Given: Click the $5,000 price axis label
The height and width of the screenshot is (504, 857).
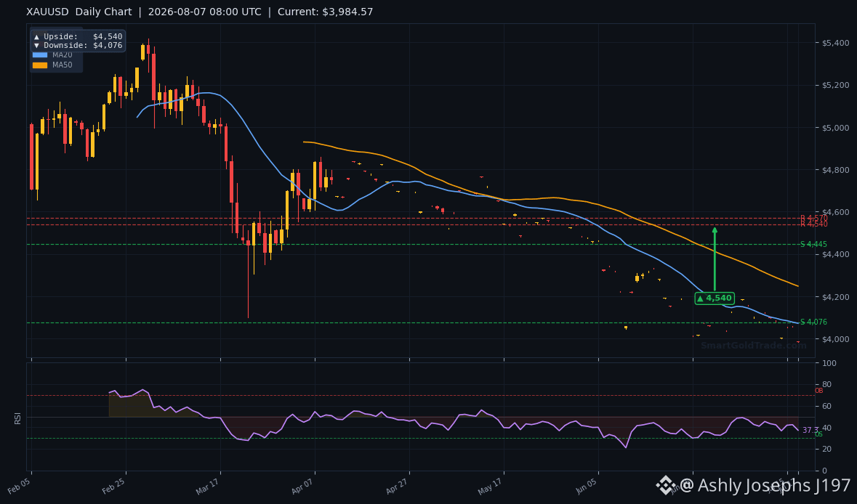Looking at the screenshot, I should (x=836, y=128).
